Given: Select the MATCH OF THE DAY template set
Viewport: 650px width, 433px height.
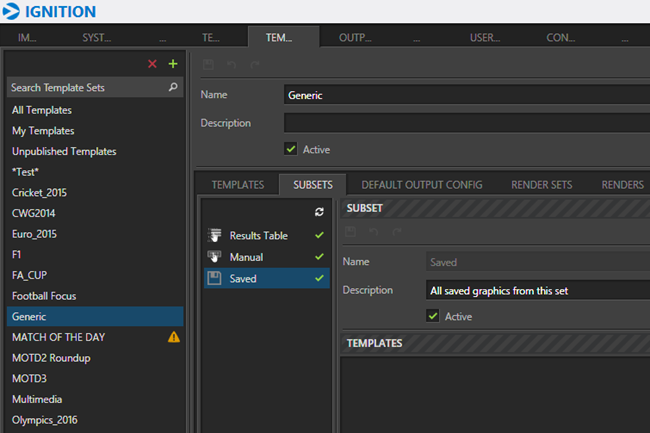Looking at the screenshot, I should pos(95,337).
